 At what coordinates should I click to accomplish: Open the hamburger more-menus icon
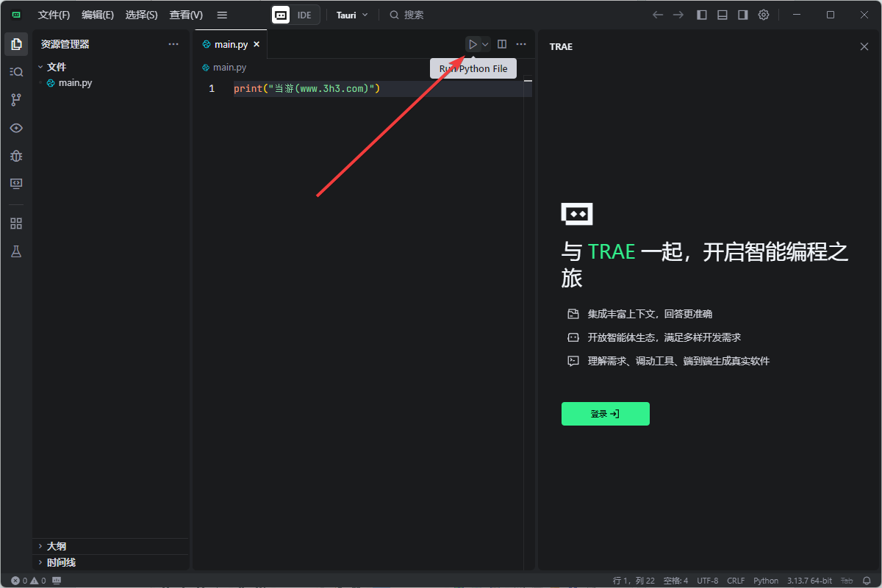point(222,15)
